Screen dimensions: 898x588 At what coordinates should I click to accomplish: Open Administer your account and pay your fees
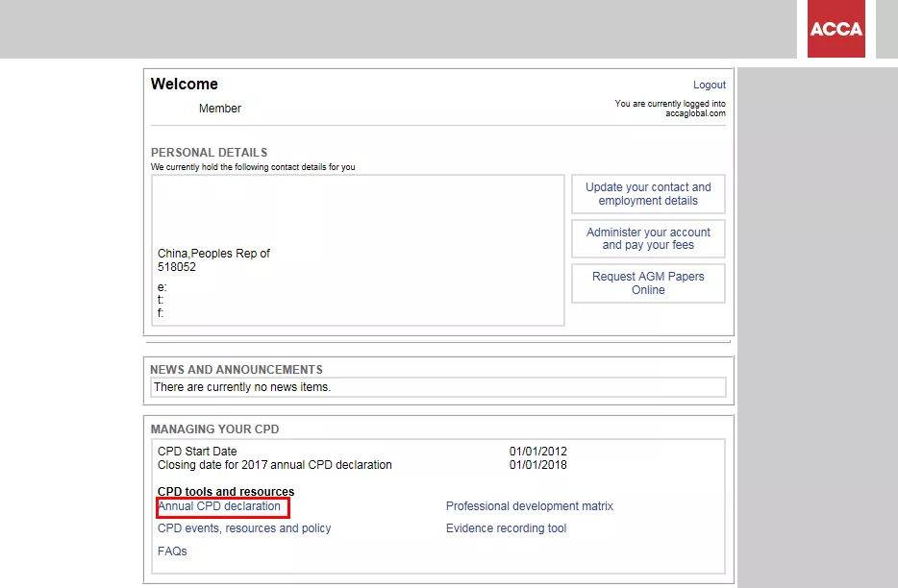(648, 238)
